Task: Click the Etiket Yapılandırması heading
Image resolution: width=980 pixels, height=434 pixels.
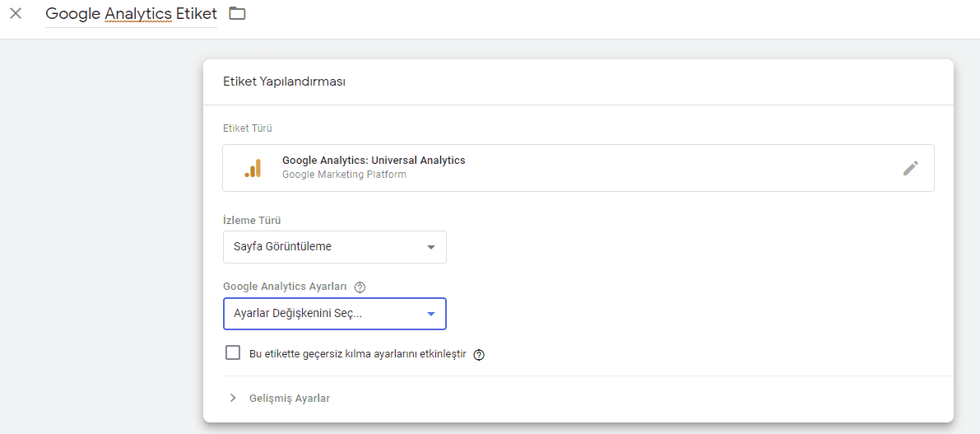Action: 285,82
